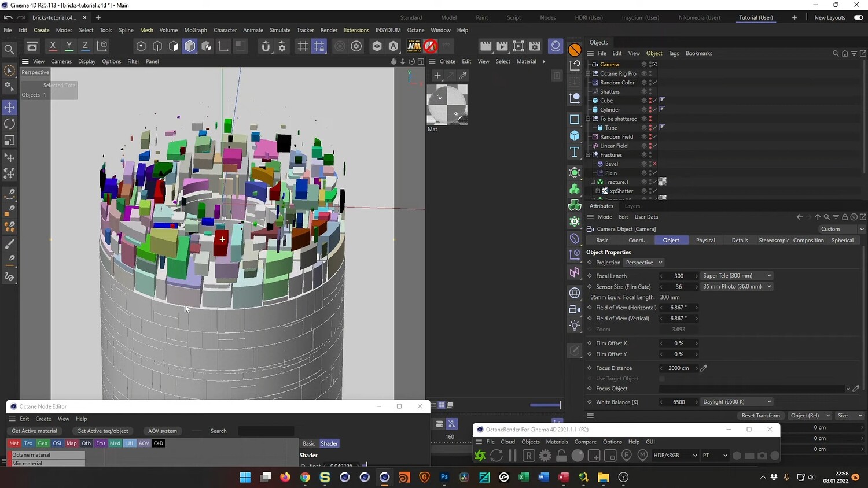868x488 pixels.
Task: Open the Simulate menu
Action: click(x=280, y=30)
